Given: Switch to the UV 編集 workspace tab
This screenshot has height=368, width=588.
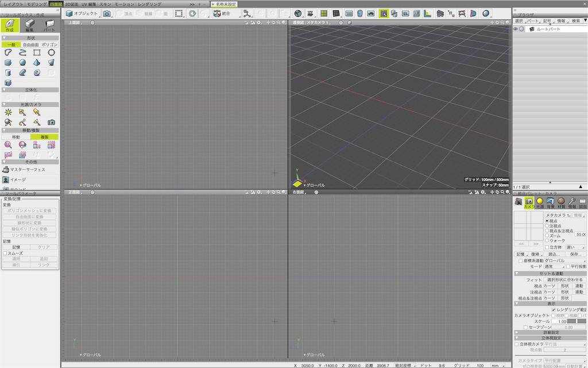Looking at the screenshot, I should (x=89, y=4).
